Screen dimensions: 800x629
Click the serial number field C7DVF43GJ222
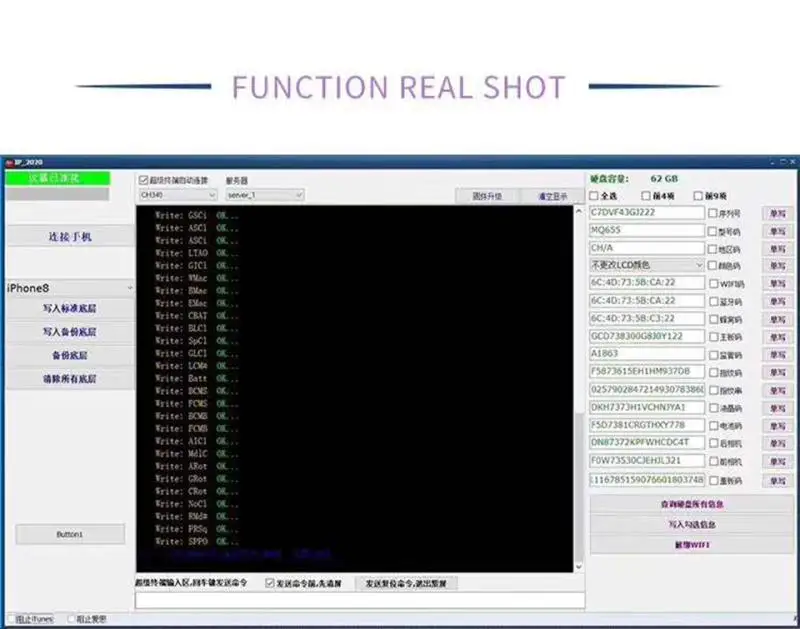[x=647, y=213]
